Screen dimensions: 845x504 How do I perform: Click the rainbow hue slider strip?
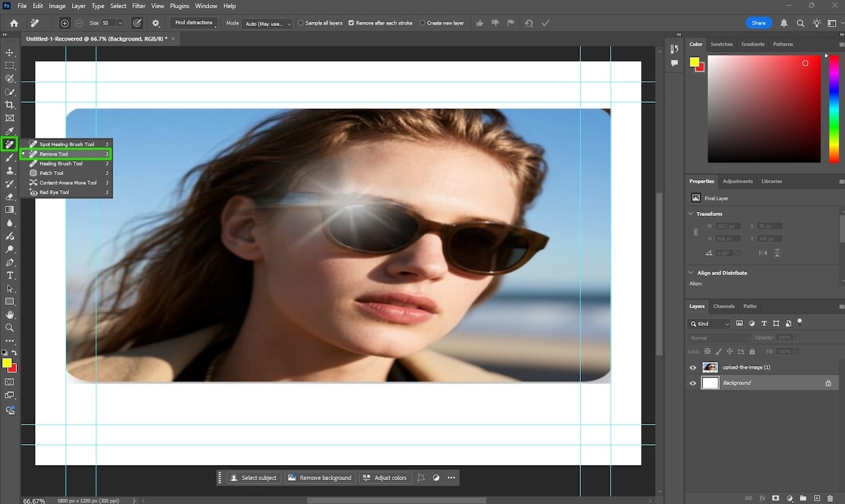point(835,109)
